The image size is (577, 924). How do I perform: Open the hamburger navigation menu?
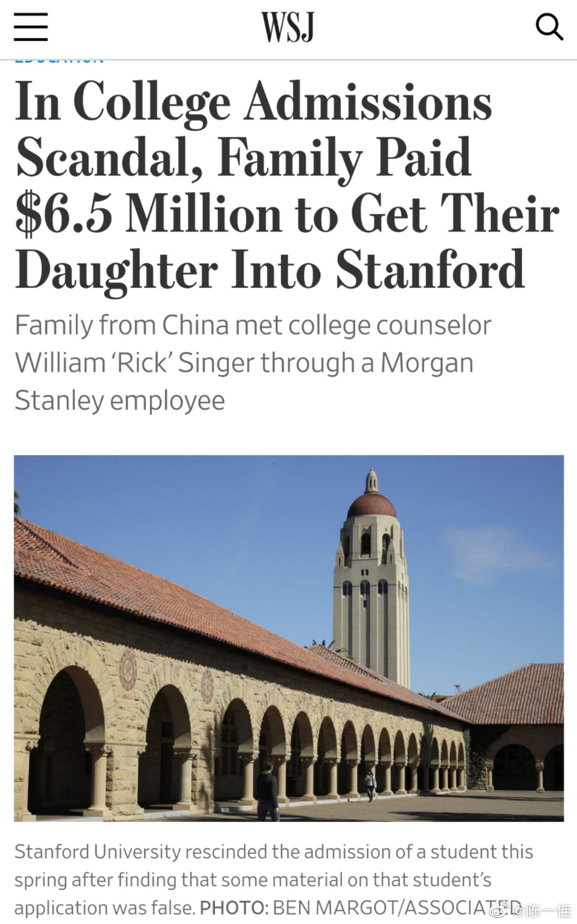pyautogui.click(x=30, y=26)
